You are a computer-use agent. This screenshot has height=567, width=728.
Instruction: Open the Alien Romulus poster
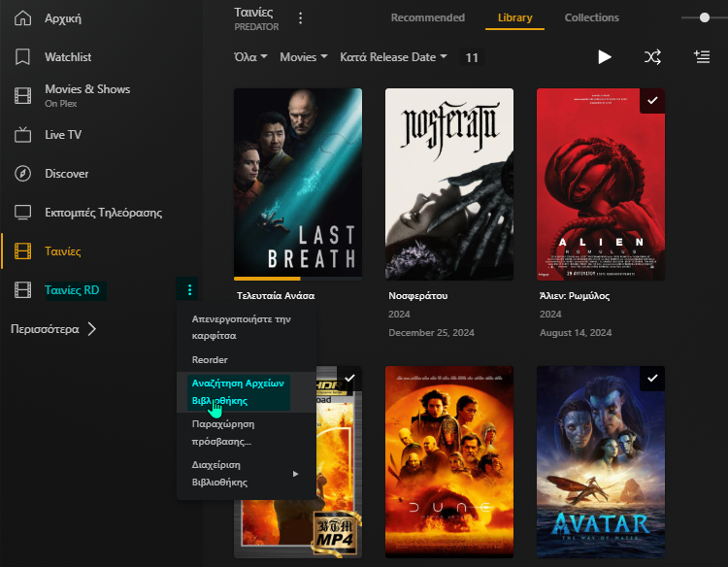point(601,183)
